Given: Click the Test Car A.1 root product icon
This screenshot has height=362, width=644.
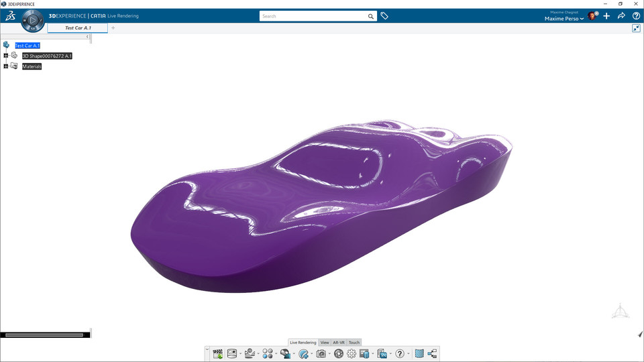Looking at the screenshot, I should [x=6, y=45].
